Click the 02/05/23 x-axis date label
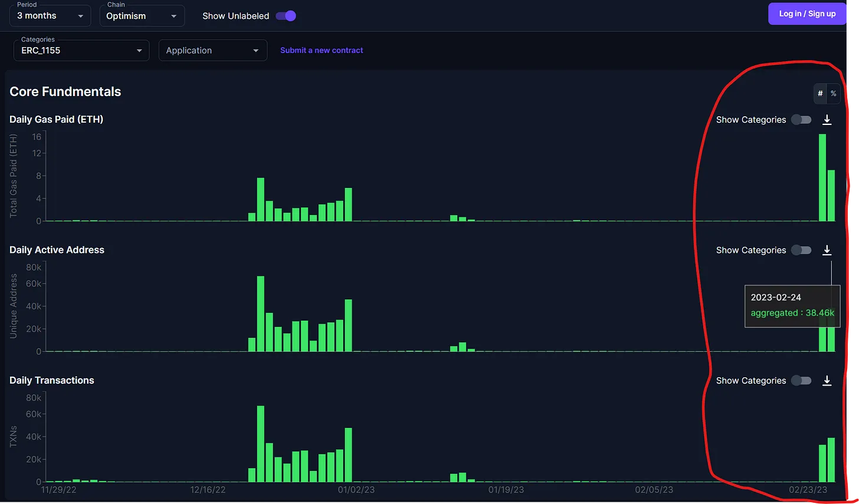This screenshot has height=504, width=859. point(654,490)
